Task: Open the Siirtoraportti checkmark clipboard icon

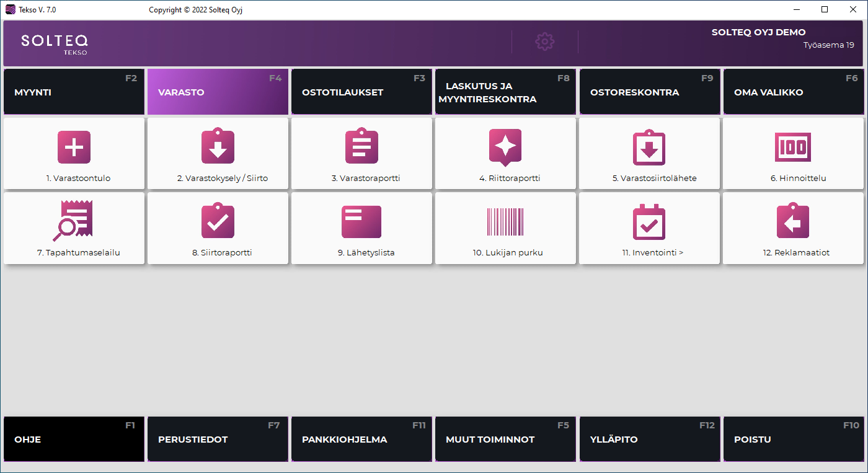Action: (x=218, y=221)
